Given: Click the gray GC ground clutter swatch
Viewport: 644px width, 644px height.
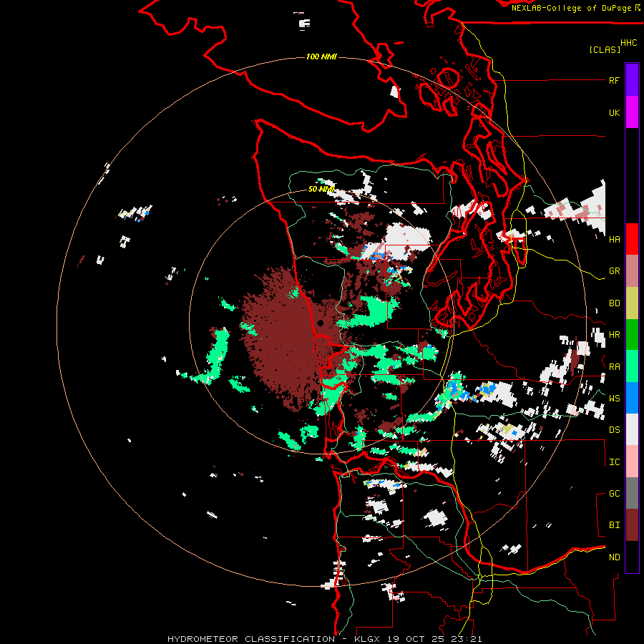Looking at the screenshot, I should [632, 493].
